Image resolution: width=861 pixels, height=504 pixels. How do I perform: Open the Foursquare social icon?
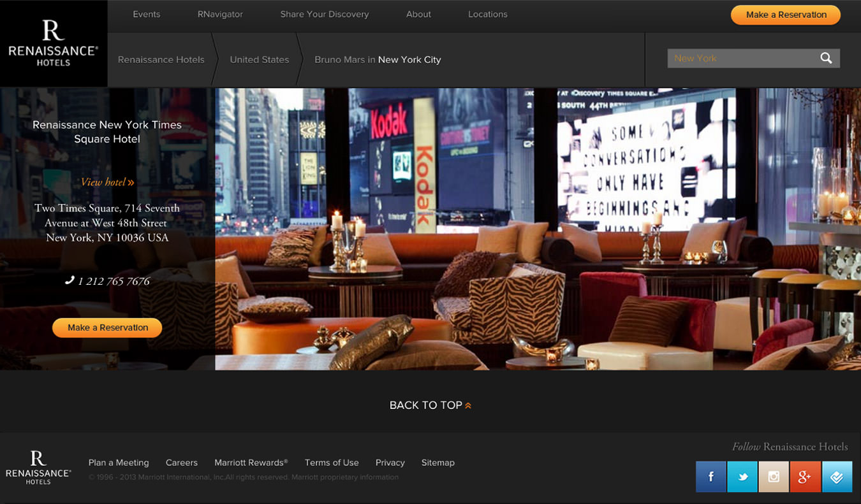point(837,476)
